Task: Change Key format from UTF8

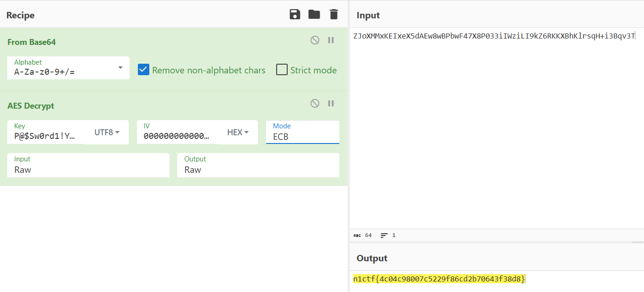Action: [x=107, y=132]
